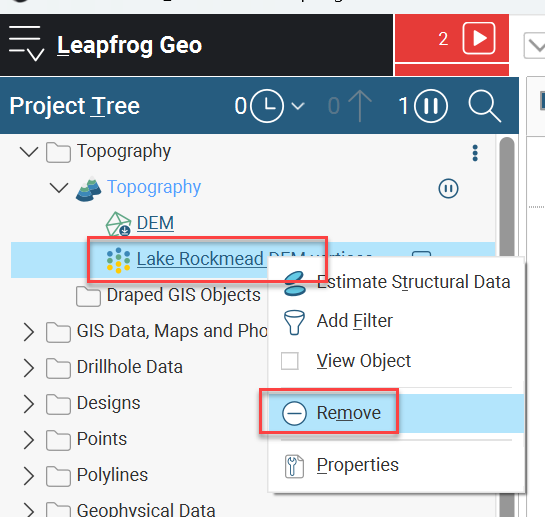Image resolution: width=545 pixels, height=517 pixels.
Task: Collapse the Topography folder
Action: point(29,152)
